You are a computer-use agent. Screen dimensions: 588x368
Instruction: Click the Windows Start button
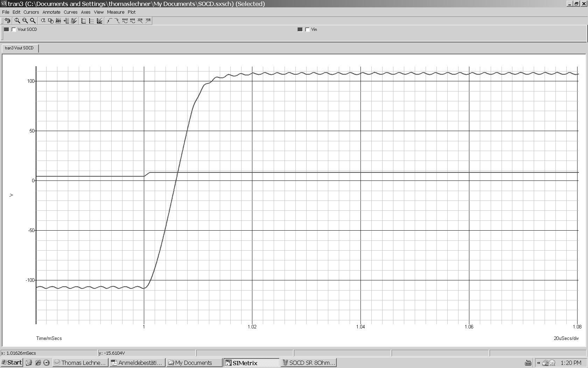coord(12,363)
